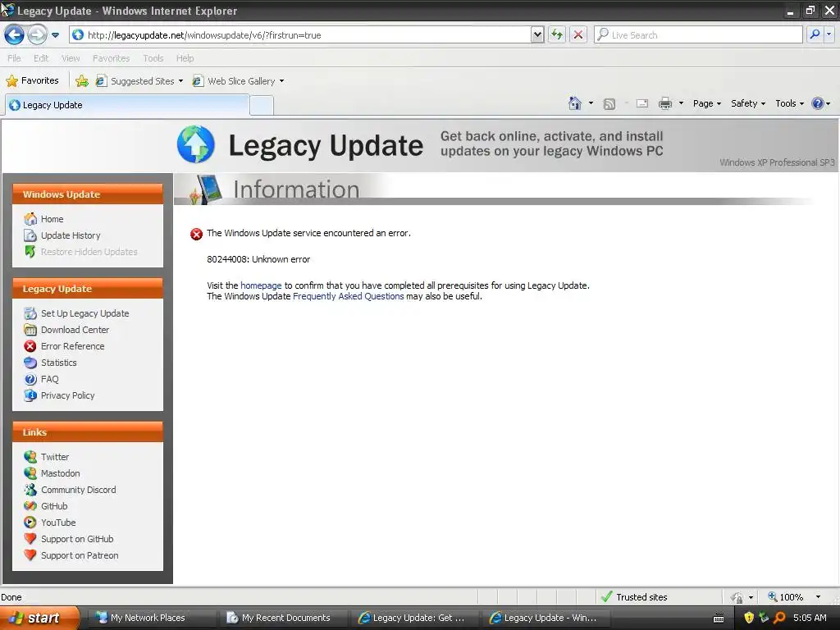
Task: Click the RSS feeds icon
Action: point(609,104)
